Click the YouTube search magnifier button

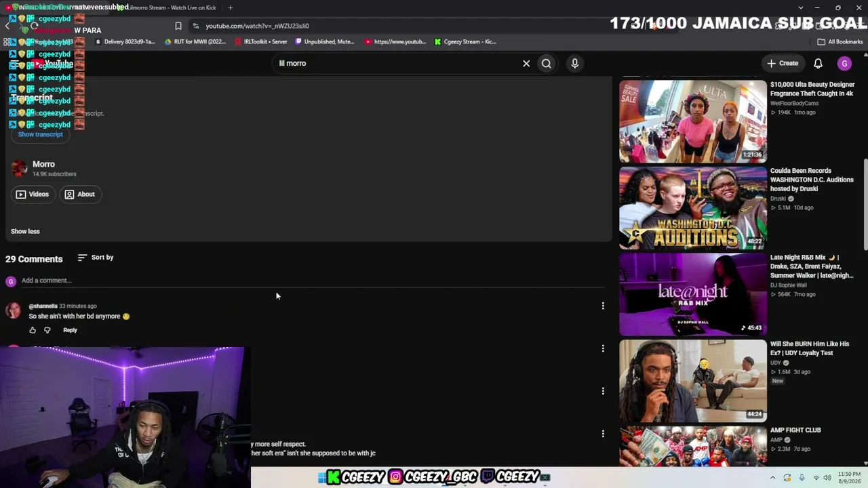(x=546, y=63)
